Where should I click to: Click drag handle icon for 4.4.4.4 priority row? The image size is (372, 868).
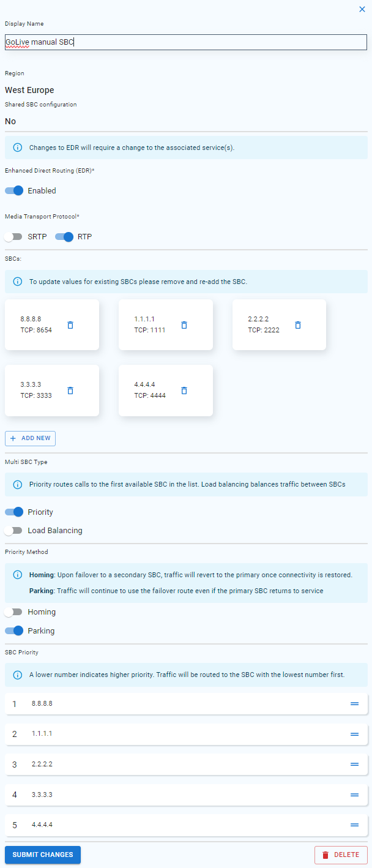(354, 825)
